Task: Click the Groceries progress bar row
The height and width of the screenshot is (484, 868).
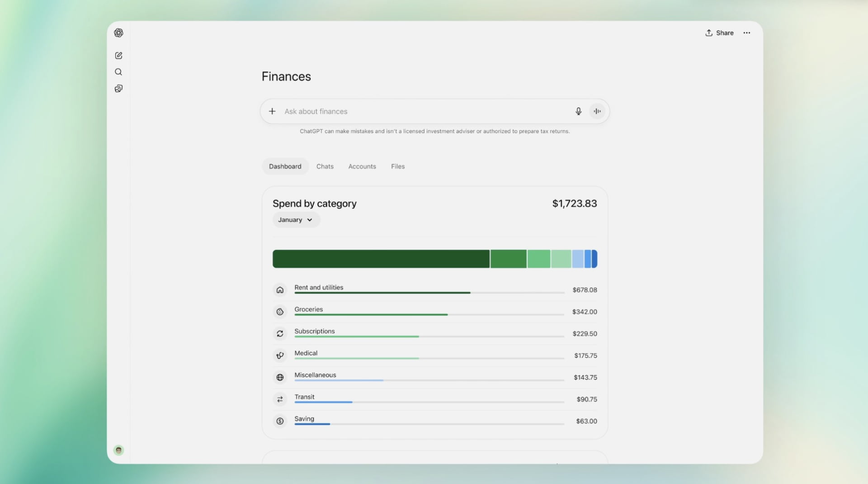Action: [x=435, y=312]
